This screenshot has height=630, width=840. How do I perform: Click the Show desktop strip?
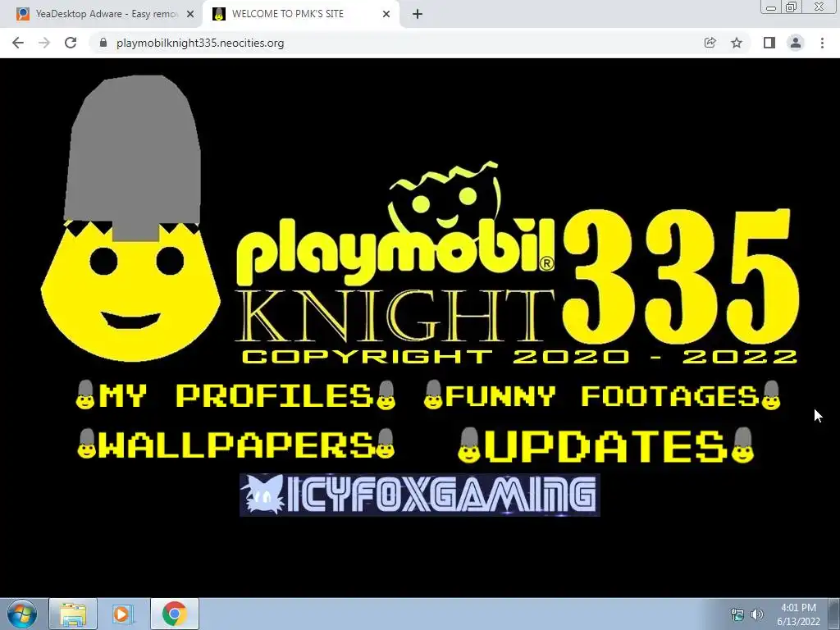[x=834, y=614]
